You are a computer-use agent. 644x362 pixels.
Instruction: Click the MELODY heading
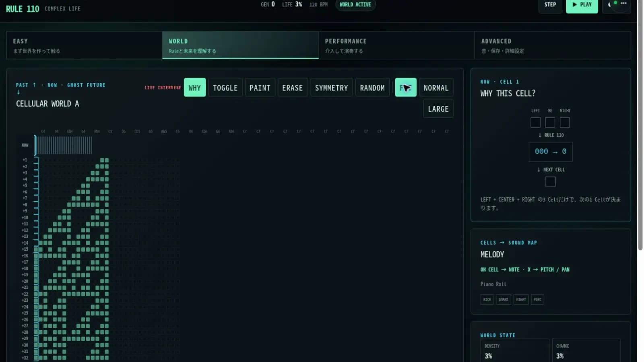[x=492, y=255]
